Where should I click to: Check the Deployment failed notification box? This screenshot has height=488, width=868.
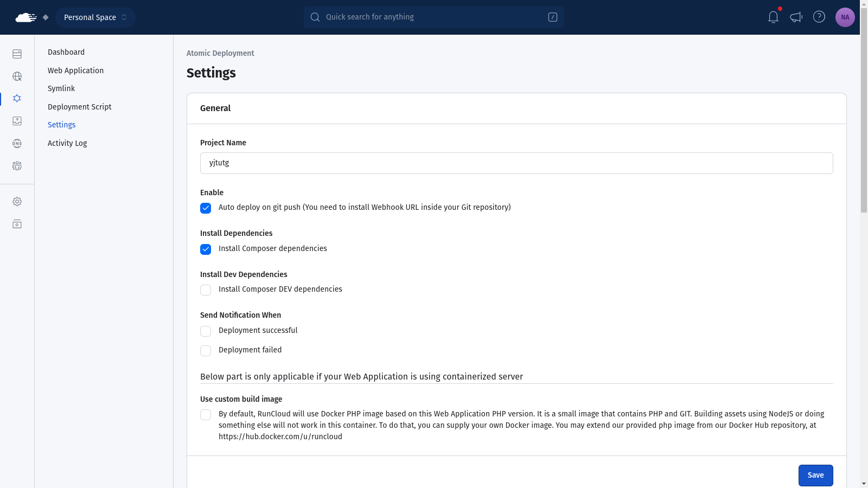click(206, 351)
